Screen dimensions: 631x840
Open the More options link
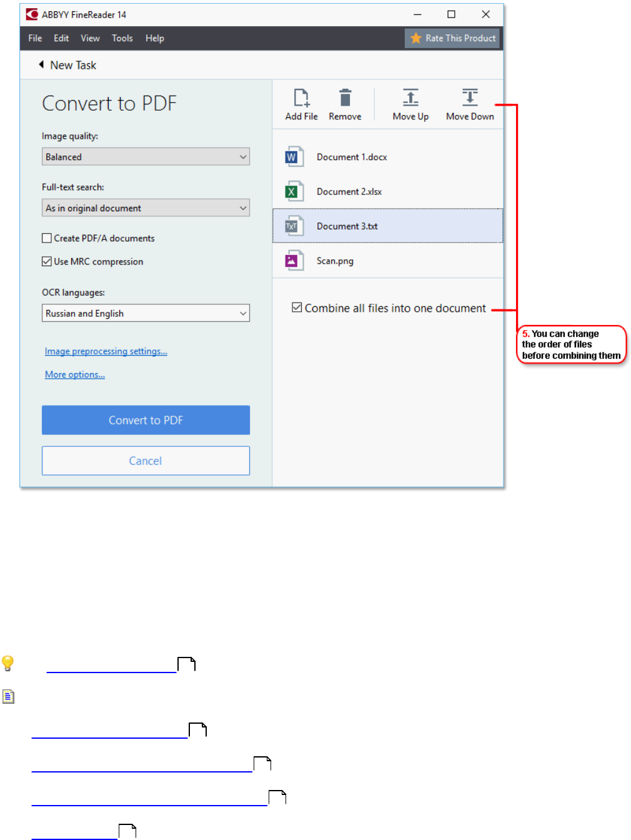coord(75,374)
